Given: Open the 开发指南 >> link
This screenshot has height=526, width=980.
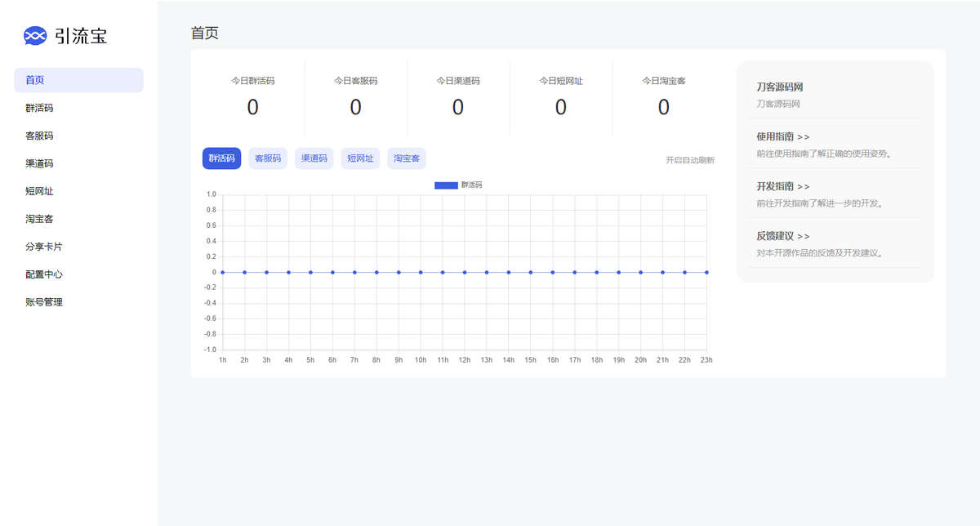Looking at the screenshot, I should 783,186.
